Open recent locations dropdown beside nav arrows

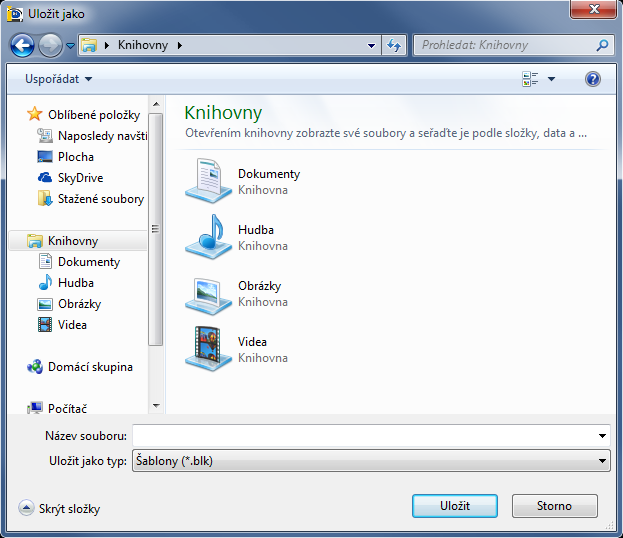tap(70, 46)
